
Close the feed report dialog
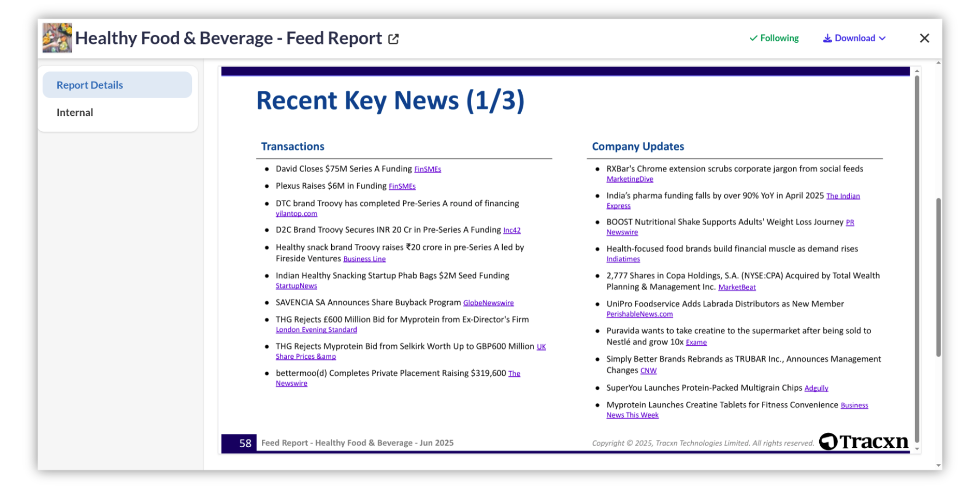pyautogui.click(x=924, y=38)
